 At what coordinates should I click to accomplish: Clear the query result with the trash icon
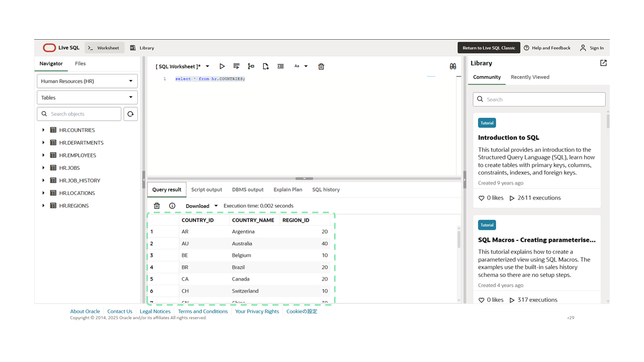point(157,206)
